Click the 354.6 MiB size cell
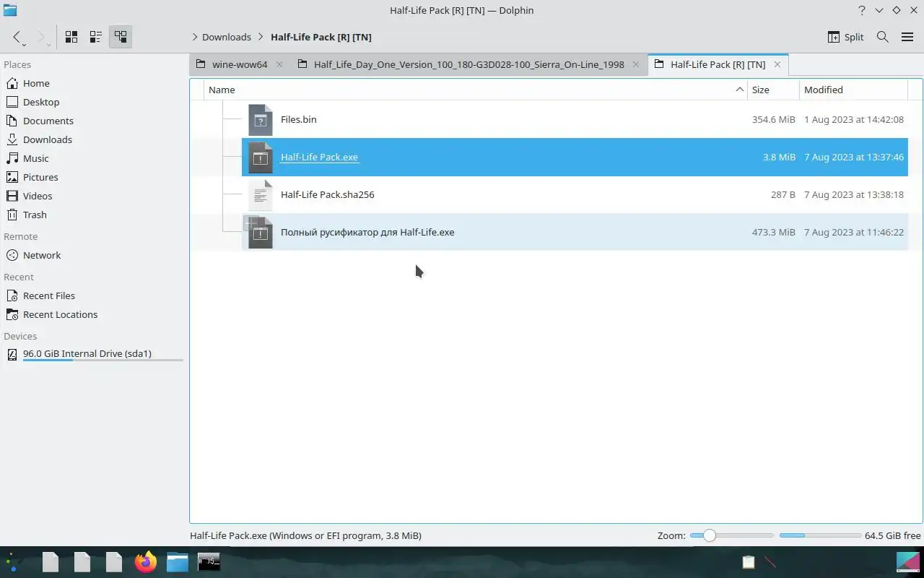Viewport: 924px width, 578px height. pos(773,119)
